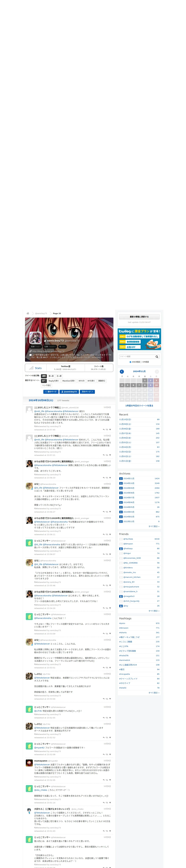Open hashtag #Amazon
Viewport: 186px width, 868px height.
click(124, 628)
